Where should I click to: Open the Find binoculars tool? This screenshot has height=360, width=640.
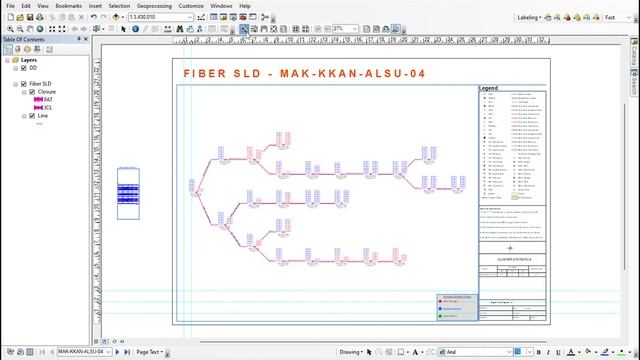point(180,29)
